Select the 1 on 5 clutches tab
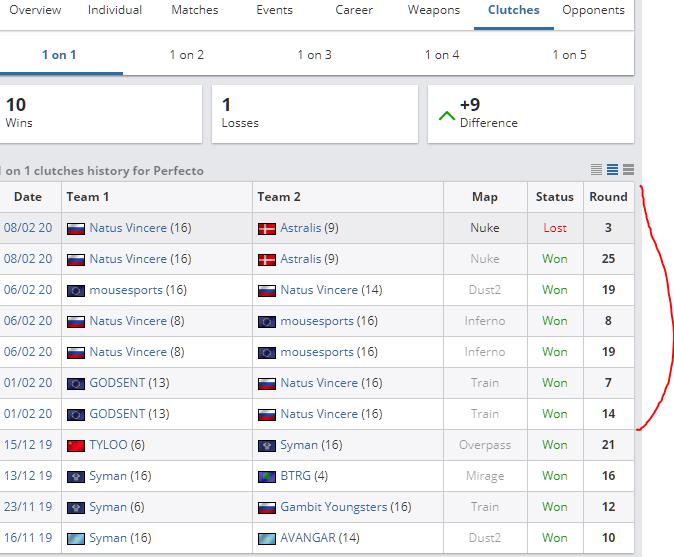Screen dimensions: 674x557 (570, 55)
